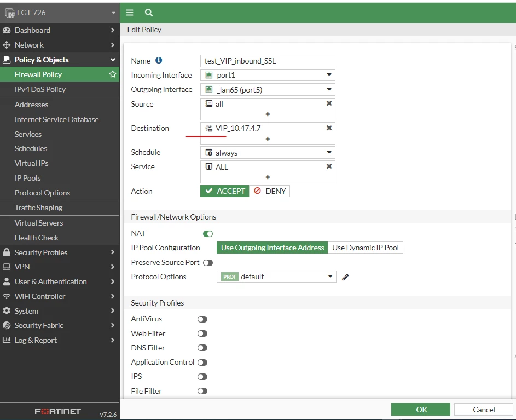The width and height of the screenshot is (516, 420).
Task: Click the Security Profiles lock icon
Action: pyautogui.click(x=7, y=252)
